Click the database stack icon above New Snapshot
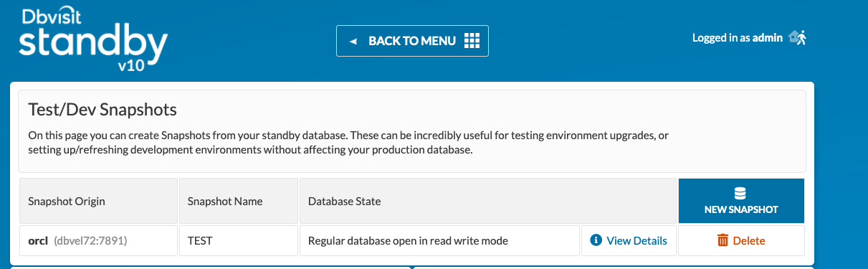This screenshot has height=269, width=868. pos(741,194)
